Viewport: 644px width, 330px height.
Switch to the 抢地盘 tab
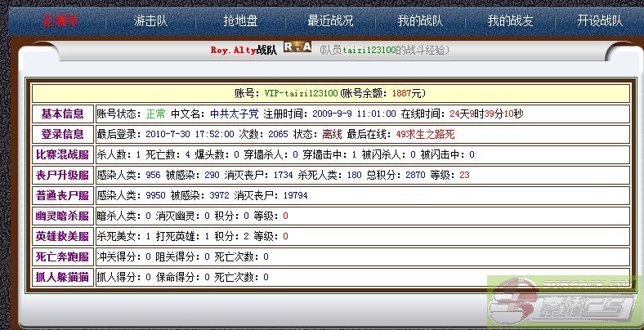[240, 21]
